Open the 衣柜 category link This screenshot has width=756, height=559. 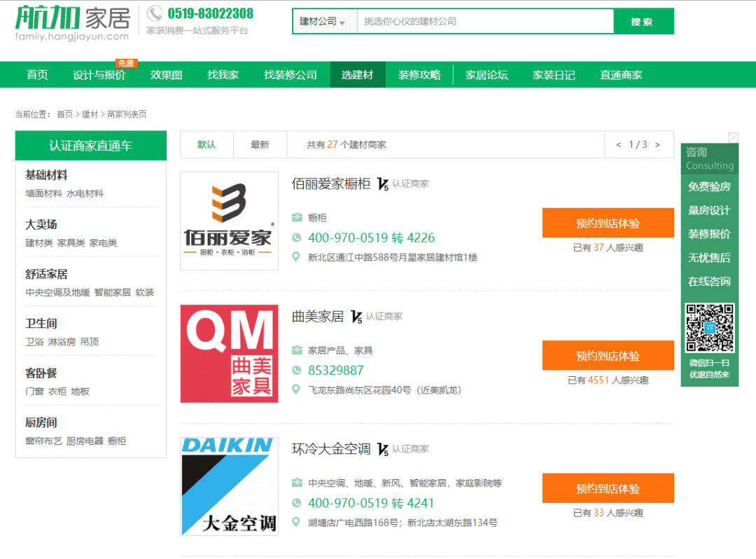tap(57, 391)
